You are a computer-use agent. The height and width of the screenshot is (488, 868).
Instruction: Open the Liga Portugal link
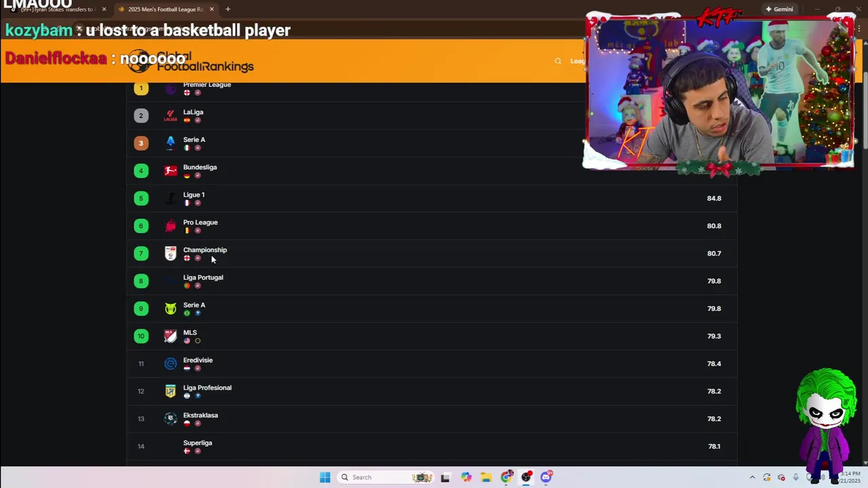click(203, 278)
